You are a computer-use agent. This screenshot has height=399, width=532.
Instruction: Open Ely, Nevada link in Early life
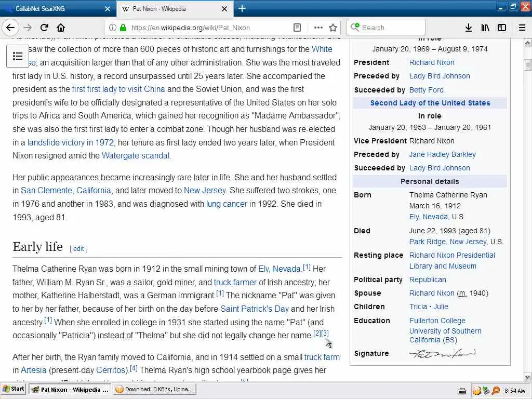tap(279, 269)
